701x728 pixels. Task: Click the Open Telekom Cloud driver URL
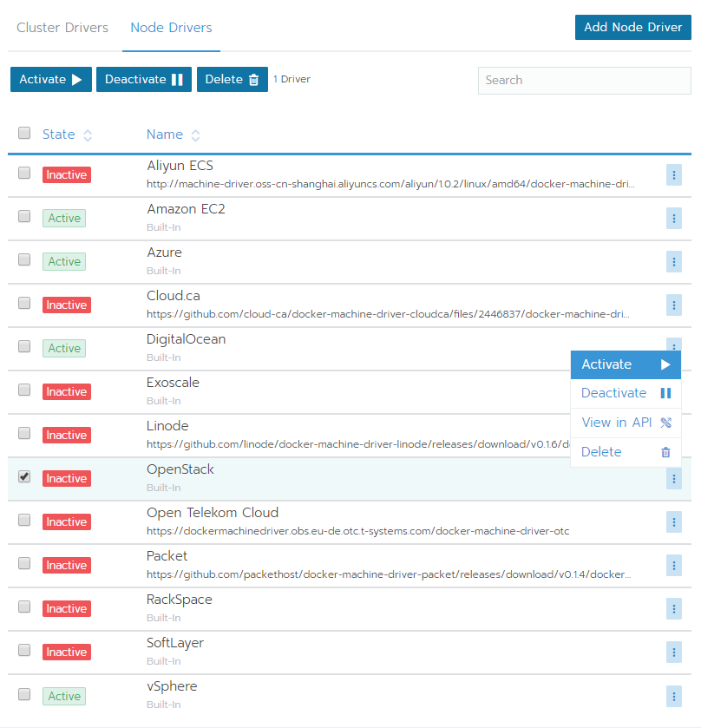tap(358, 531)
